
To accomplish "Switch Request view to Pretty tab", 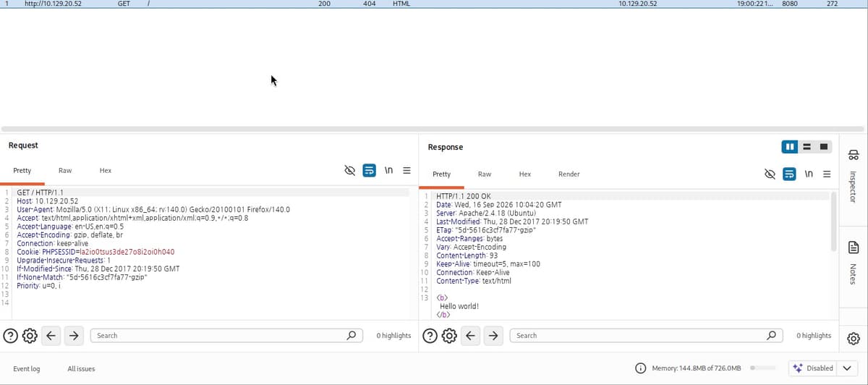I will tap(22, 171).
